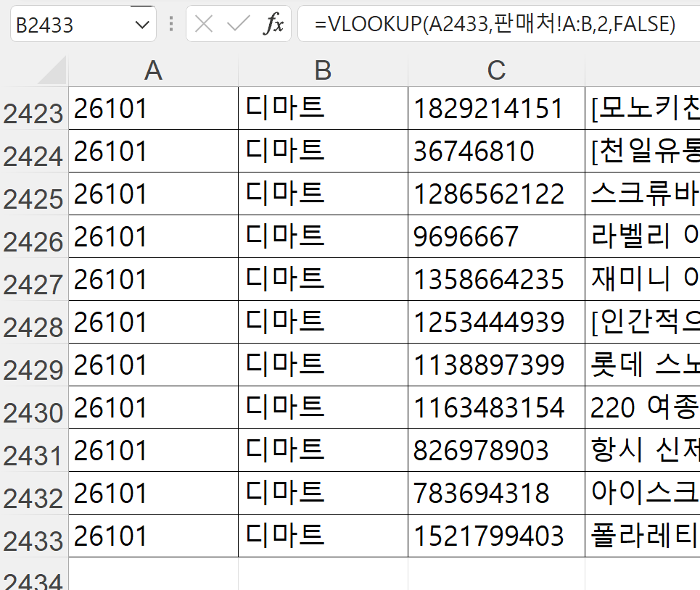Select row header 2432
The width and height of the screenshot is (700, 590).
(34, 494)
